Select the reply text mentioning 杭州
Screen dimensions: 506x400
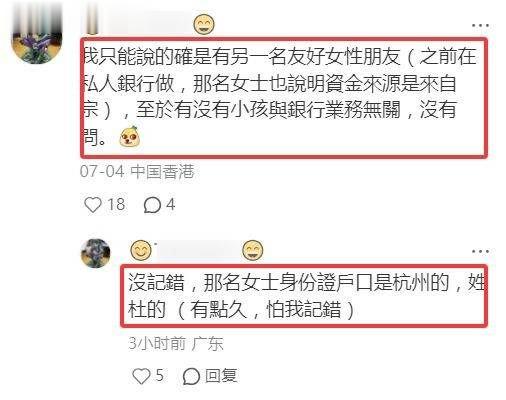[x=304, y=296]
